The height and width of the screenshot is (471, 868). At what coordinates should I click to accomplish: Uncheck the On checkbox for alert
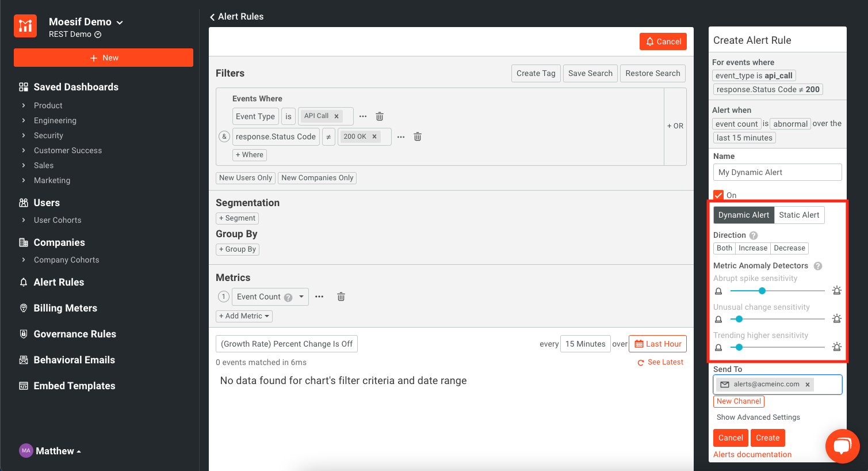tap(718, 195)
